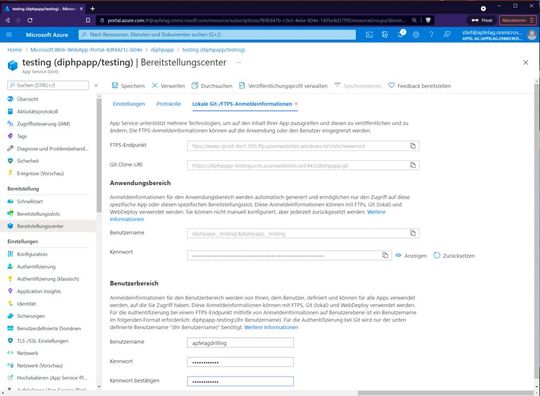Open Application Insights
Screen dimensions: 540x396
pos(39,291)
